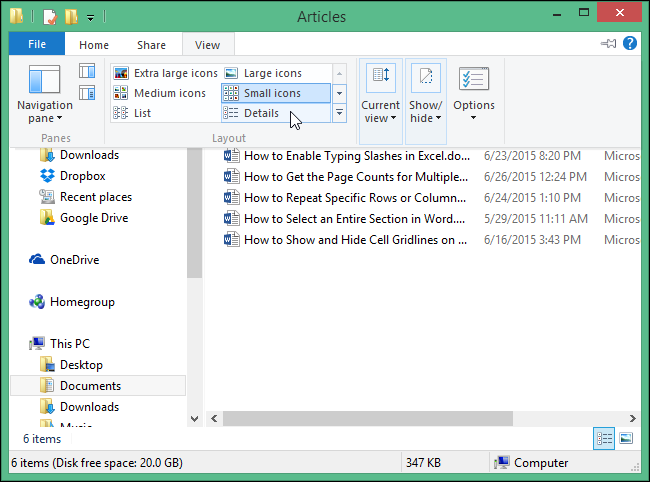Click the New folder quick access icon
This screenshot has width=650, height=482.
click(x=71, y=17)
